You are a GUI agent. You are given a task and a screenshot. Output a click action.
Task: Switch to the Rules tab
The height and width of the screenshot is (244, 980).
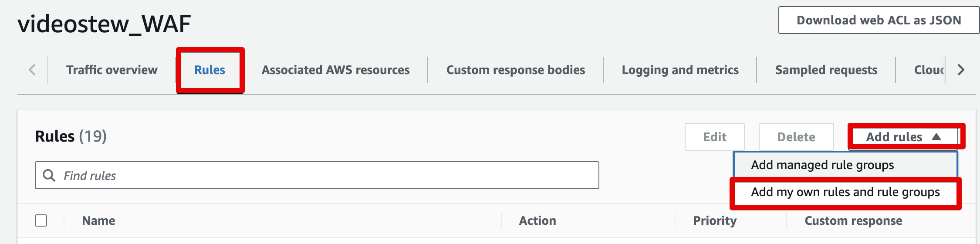coord(210,70)
